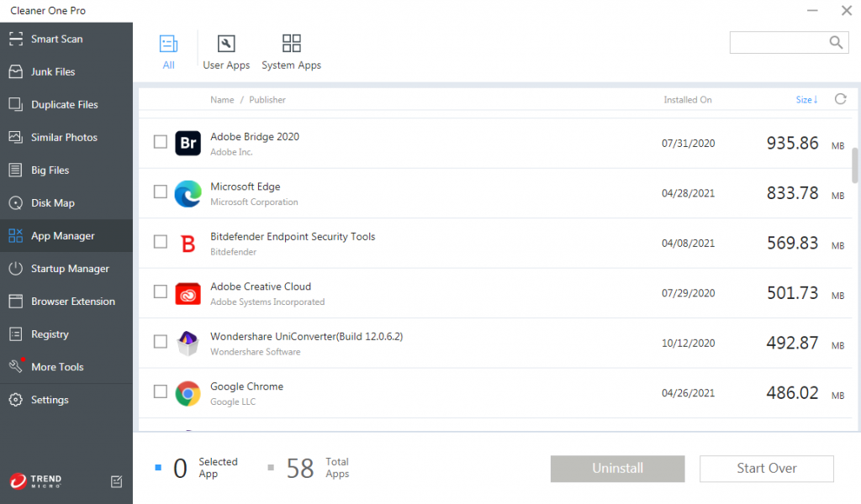Check the Microsoft Edge checkbox

click(161, 192)
